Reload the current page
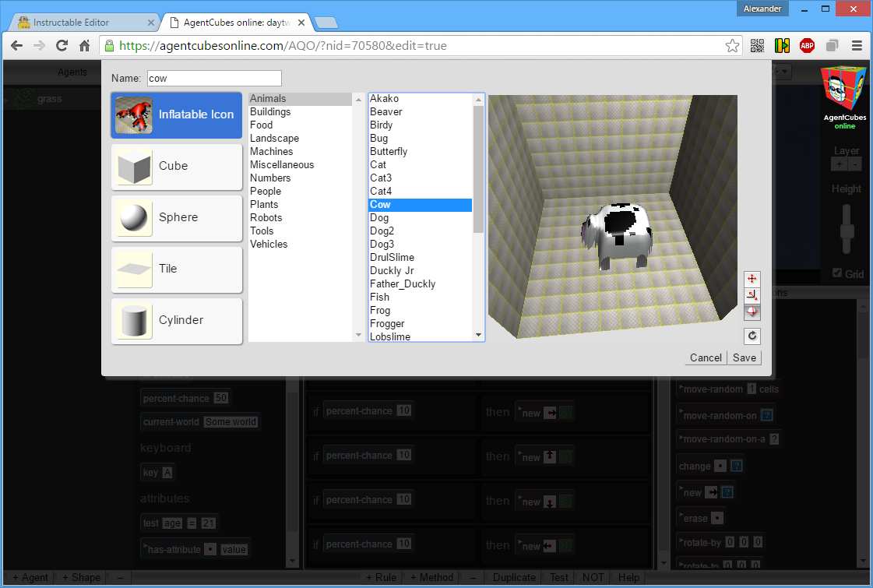Image resolution: width=873 pixels, height=588 pixels. coord(62,46)
